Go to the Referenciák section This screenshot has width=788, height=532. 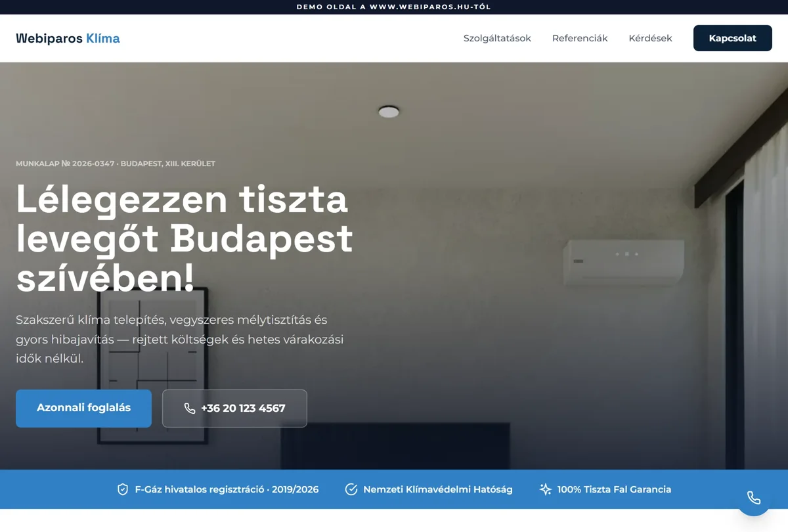click(x=580, y=38)
